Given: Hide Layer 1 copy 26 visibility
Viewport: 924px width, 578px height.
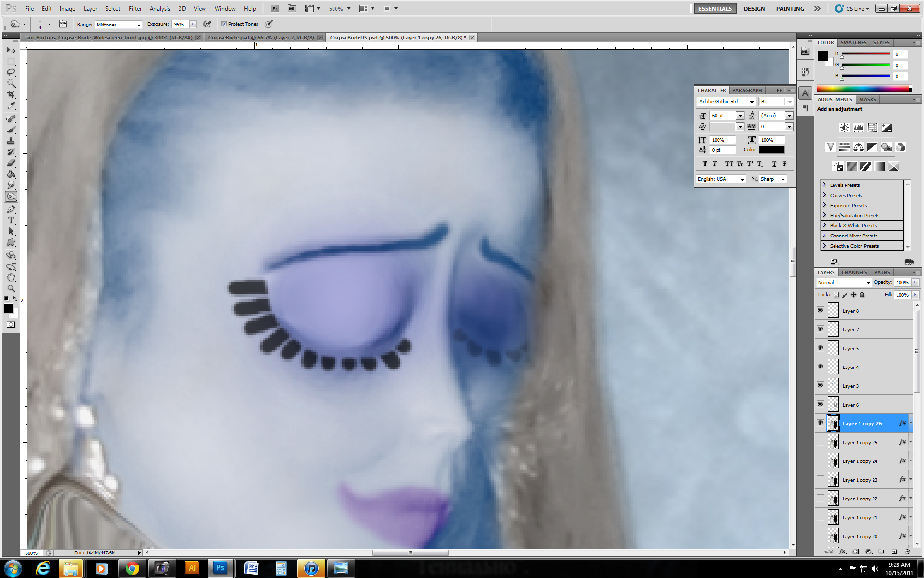Looking at the screenshot, I should coord(820,423).
